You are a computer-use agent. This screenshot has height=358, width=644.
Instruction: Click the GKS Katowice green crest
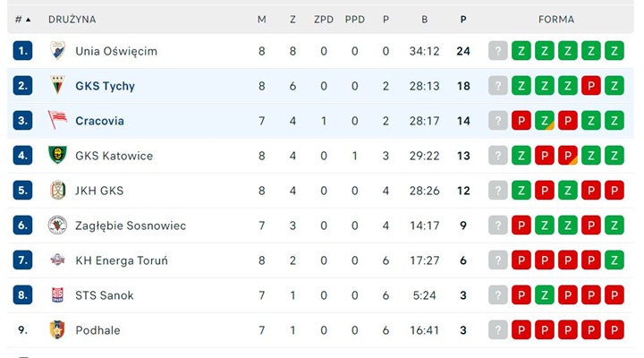(x=57, y=156)
